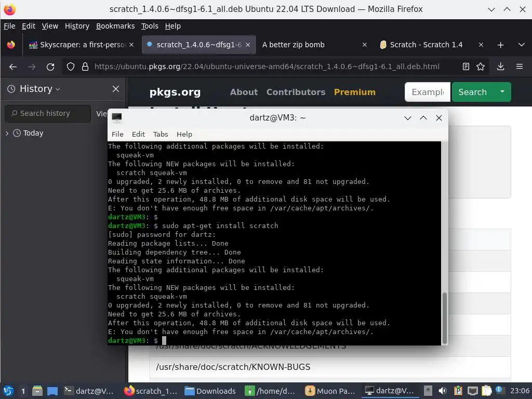Close the Scratch 1.4 tab
Image resolution: width=532 pixels, height=399 pixels.
[481, 45]
